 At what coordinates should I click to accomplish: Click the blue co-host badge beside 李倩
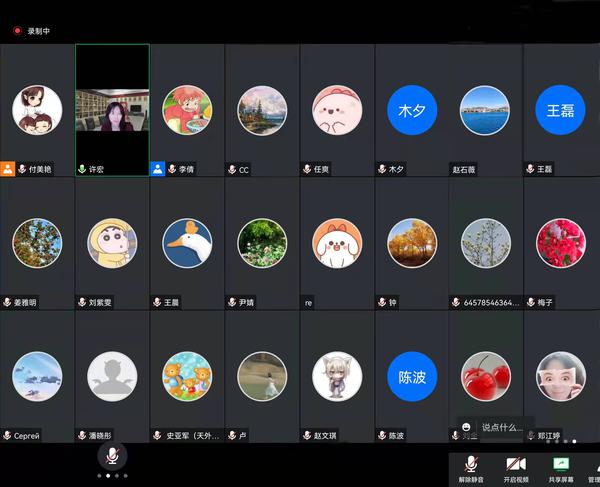pyautogui.click(x=157, y=169)
